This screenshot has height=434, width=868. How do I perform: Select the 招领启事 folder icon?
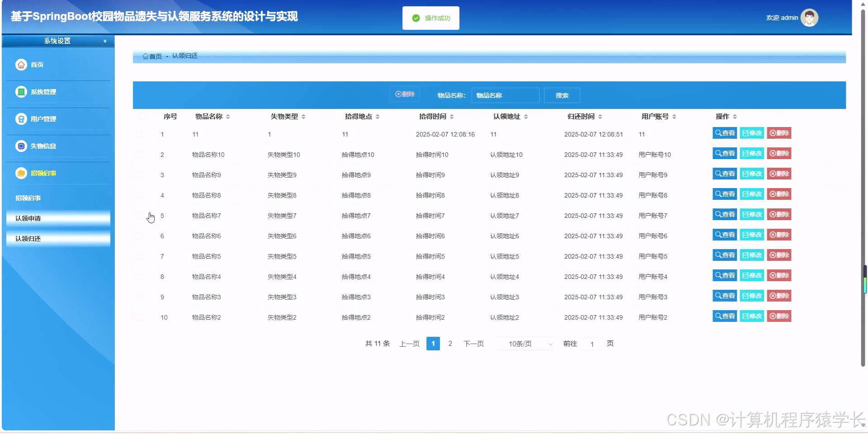coord(21,173)
